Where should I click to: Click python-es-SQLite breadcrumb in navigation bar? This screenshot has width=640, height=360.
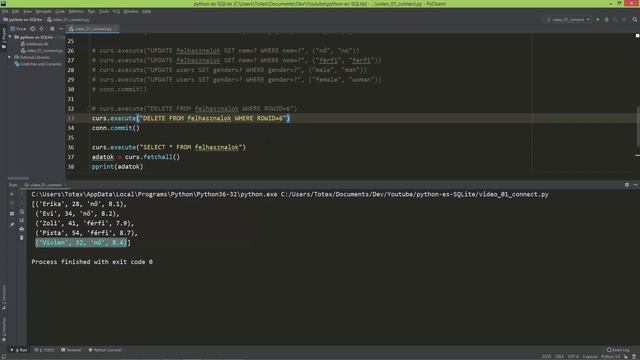(23, 20)
